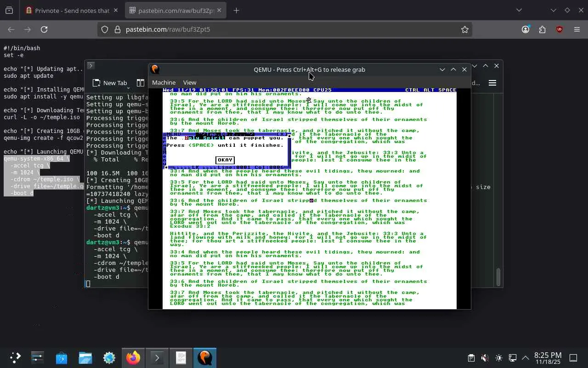Click the 'CTRL ALT SPACE' text in TempleOS header
588x368 pixels.
(431, 90)
